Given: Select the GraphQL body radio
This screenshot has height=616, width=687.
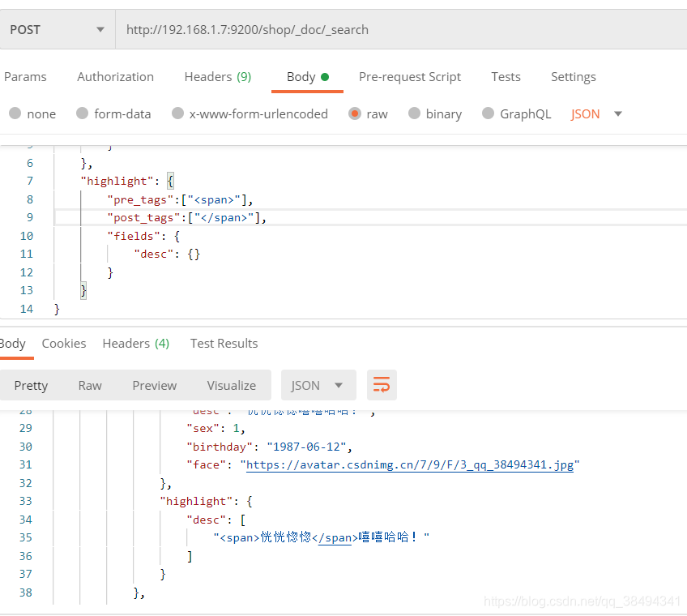Looking at the screenshot, I should point(488,113).
